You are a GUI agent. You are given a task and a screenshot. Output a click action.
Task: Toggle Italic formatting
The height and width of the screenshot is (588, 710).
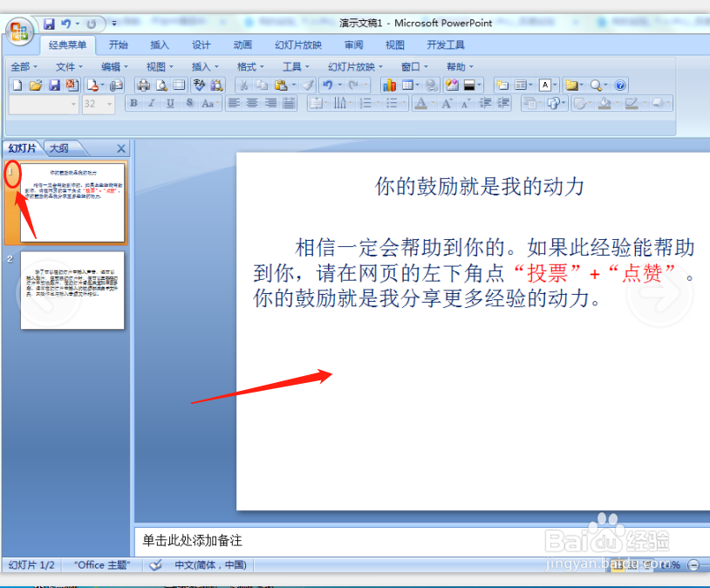tap(152, 103)
